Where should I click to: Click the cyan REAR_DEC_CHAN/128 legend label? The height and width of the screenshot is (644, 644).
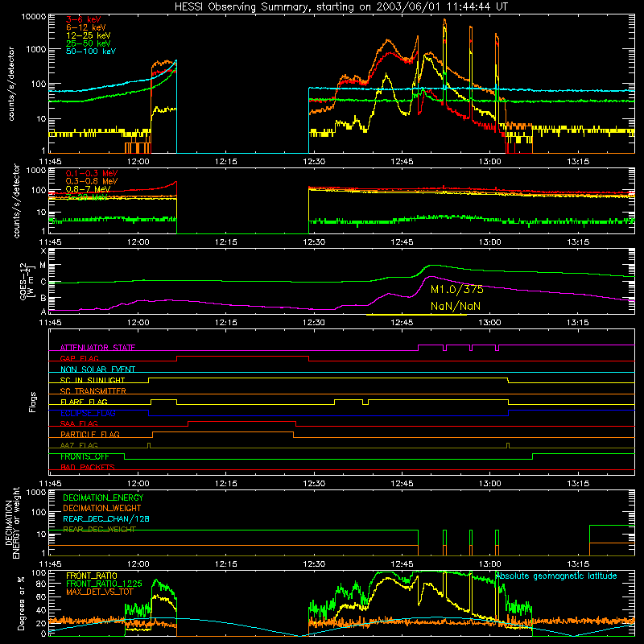[106, 519]
